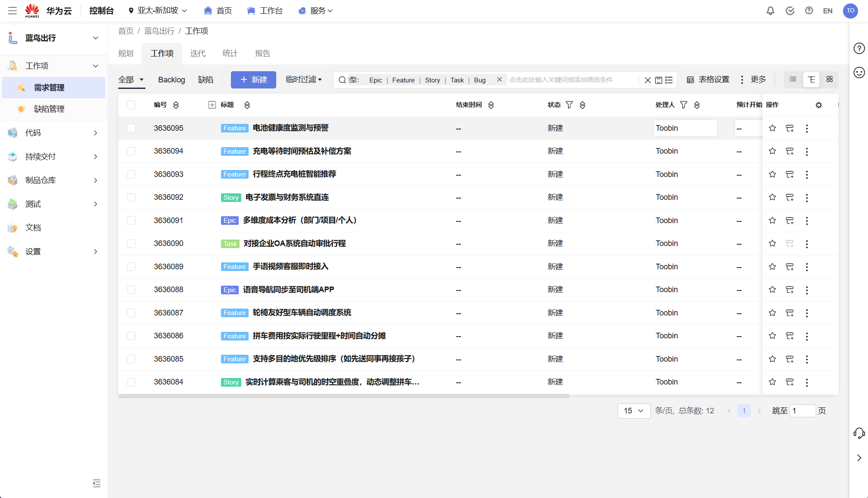Open the 全部 filter dropdown
This screenshot has width=868, height=498.
(131, 79)
